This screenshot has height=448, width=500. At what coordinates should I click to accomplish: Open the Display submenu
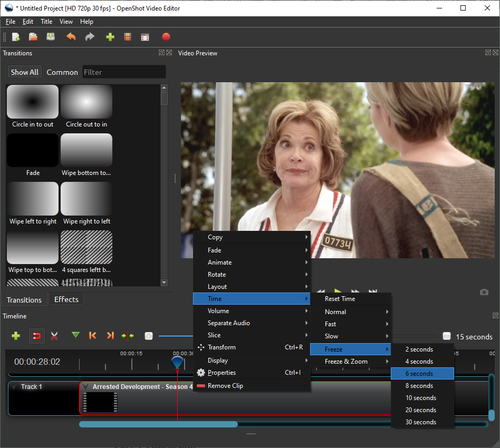click(x=252, y=361)
